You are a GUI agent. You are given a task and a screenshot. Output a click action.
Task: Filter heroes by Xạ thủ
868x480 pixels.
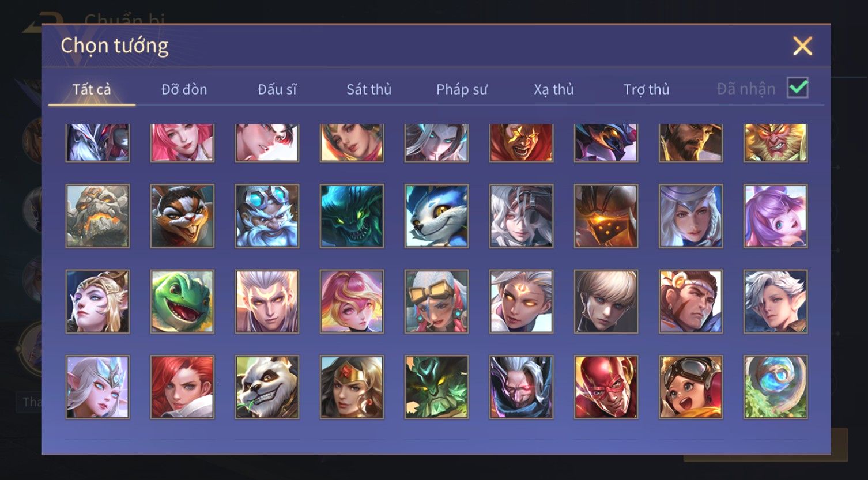pos(553,89)
